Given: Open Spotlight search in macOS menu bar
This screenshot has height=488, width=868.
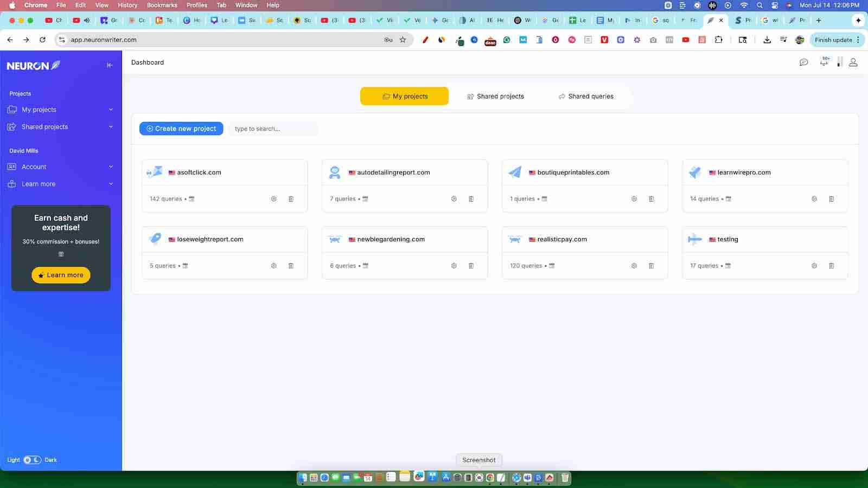Looking at the screenshot, I should [759, 5].
